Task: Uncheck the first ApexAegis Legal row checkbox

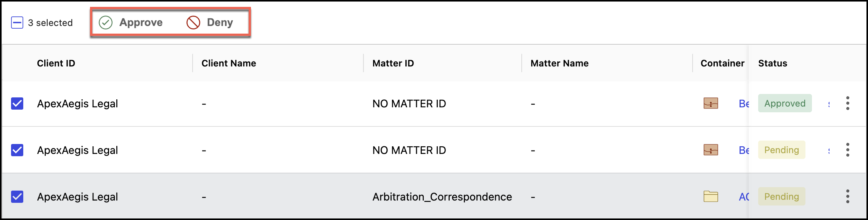Action: (x=17, y=104)
